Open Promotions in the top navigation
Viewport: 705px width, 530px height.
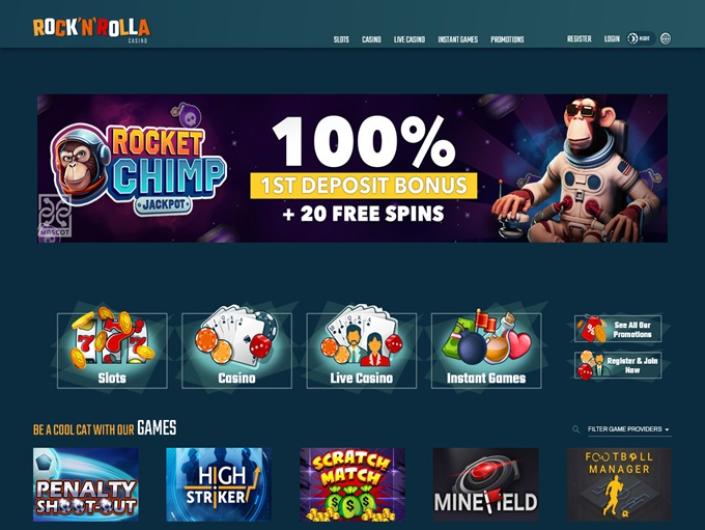click(507, 40)
